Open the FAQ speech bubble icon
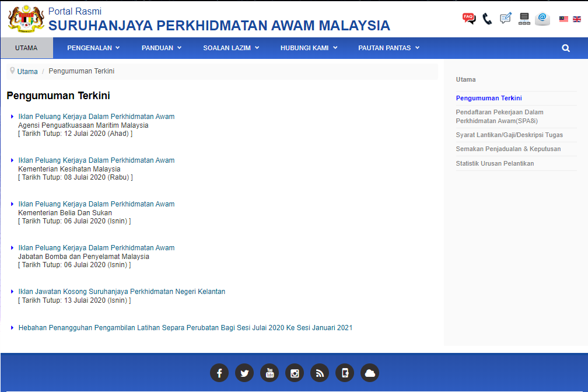Viewport: 588px width, 392px height. (469, 19)
